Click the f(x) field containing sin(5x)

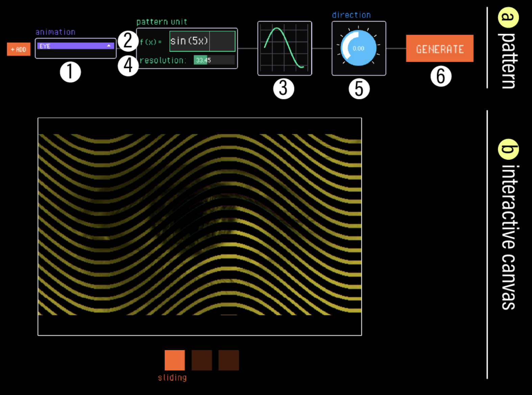[x=202, y=41]
